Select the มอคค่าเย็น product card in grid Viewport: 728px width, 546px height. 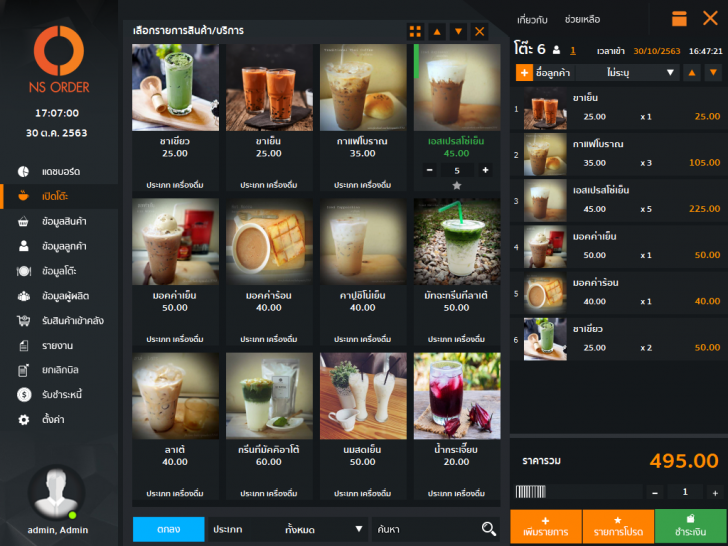[175, 272]
